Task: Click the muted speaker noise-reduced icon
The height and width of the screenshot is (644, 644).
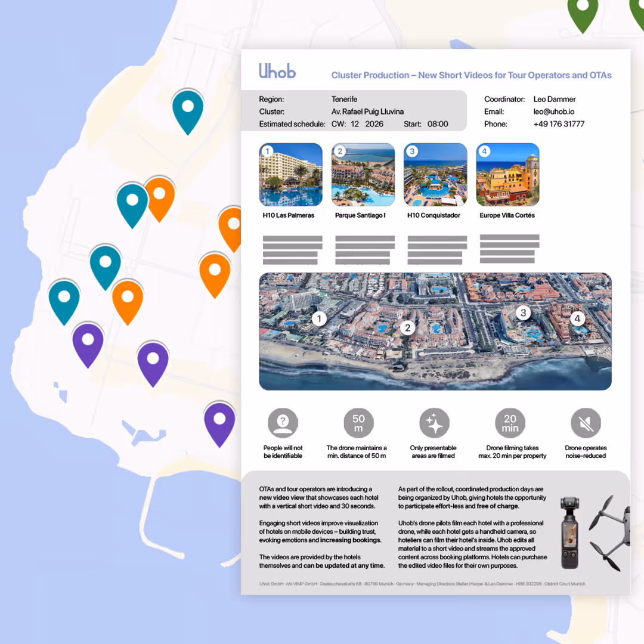Action: (x=586, y=423)
